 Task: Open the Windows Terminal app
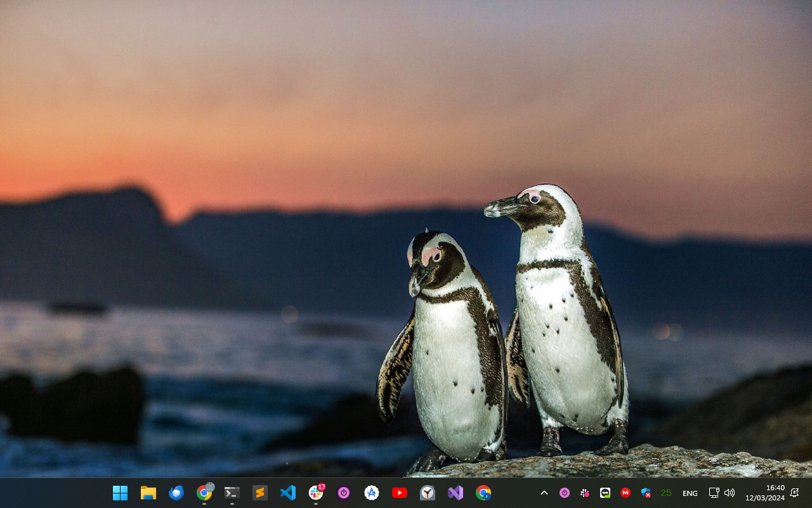point(232,493)
